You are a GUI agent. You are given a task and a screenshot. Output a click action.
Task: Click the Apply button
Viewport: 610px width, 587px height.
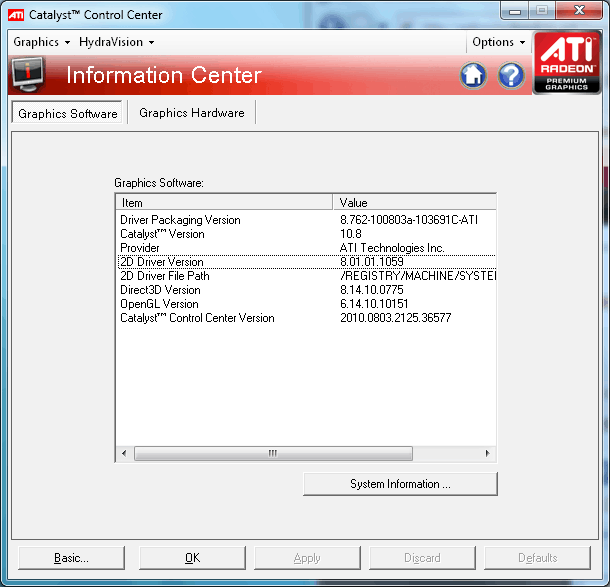tap(307, 558)
